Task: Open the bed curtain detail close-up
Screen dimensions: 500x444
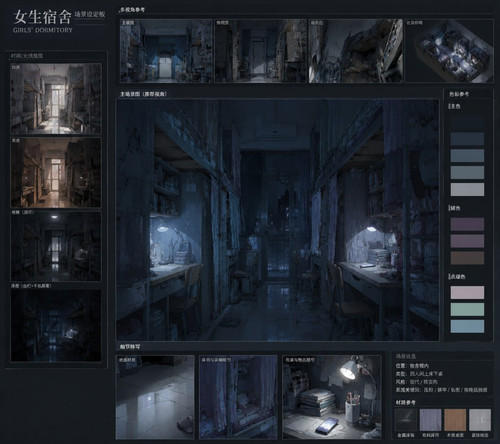Action: (238, 397)
